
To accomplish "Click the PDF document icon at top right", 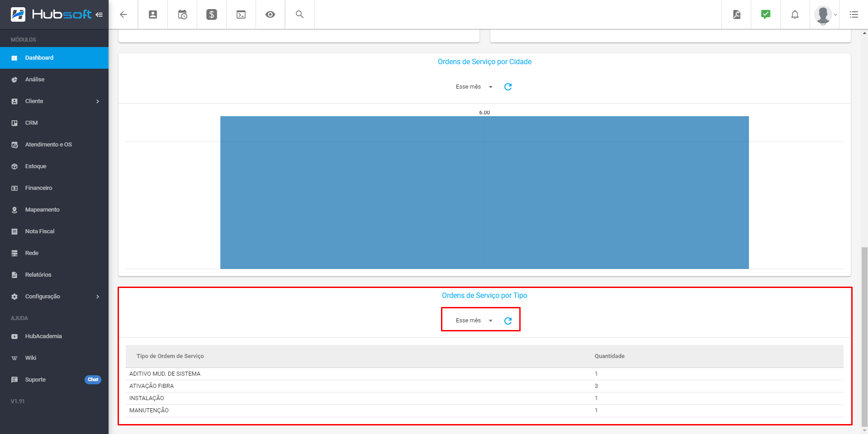I will [x=736, y=14].
